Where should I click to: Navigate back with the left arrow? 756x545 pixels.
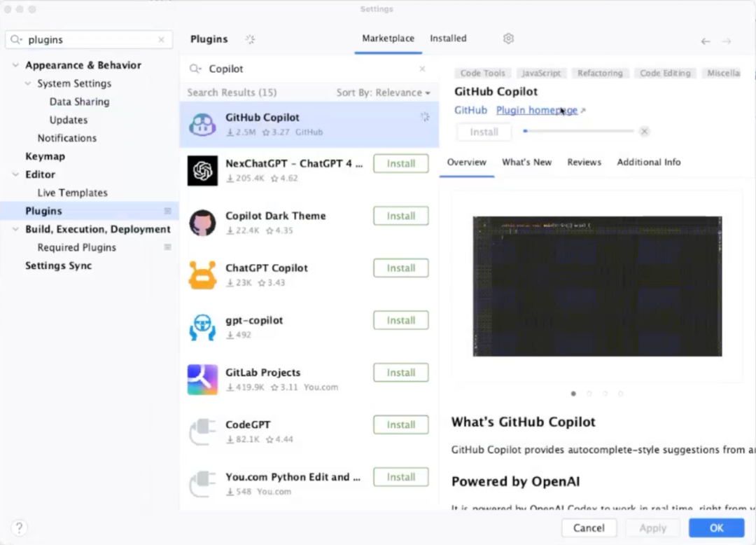click(x=706, y=41)
